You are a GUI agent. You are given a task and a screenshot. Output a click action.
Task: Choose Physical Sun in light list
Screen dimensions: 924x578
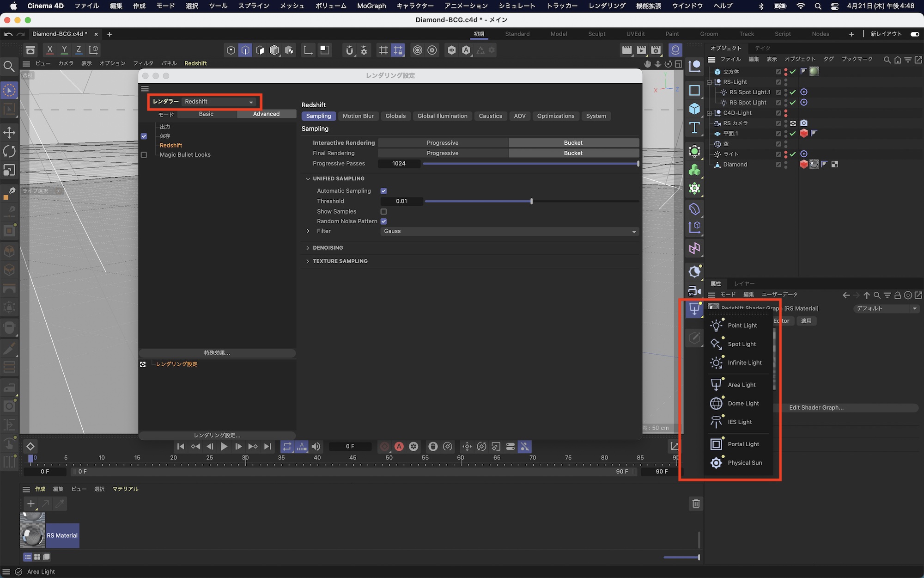coord(744,462)
